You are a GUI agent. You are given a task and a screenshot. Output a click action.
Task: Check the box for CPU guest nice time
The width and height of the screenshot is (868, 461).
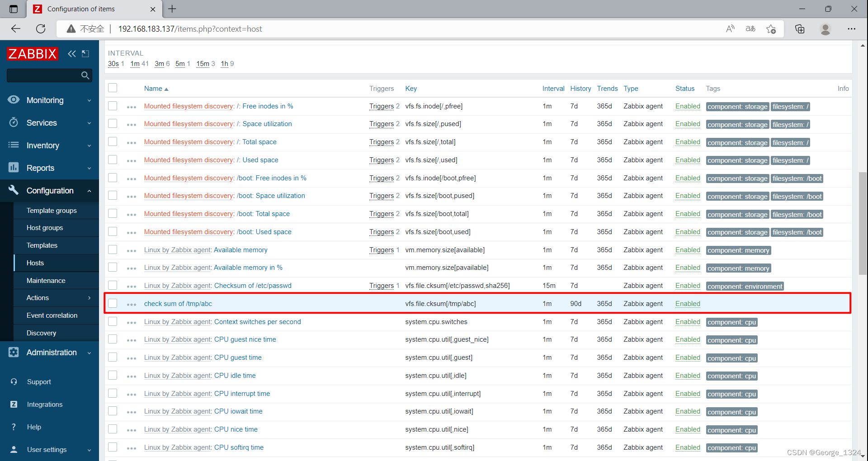tap(113, 339)
